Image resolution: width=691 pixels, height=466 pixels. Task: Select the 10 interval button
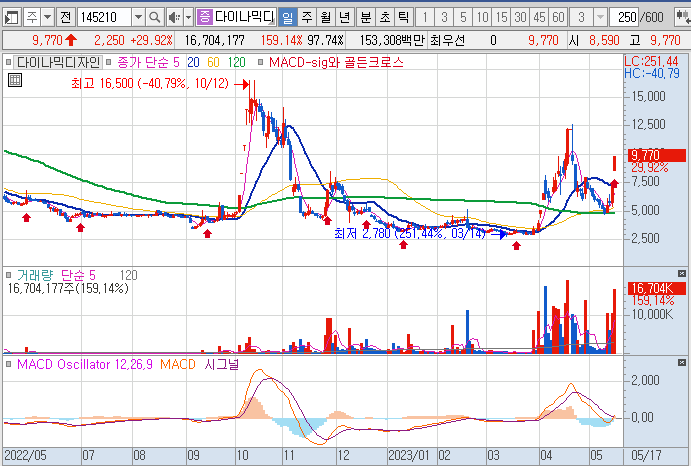click(x=482, y=18)
